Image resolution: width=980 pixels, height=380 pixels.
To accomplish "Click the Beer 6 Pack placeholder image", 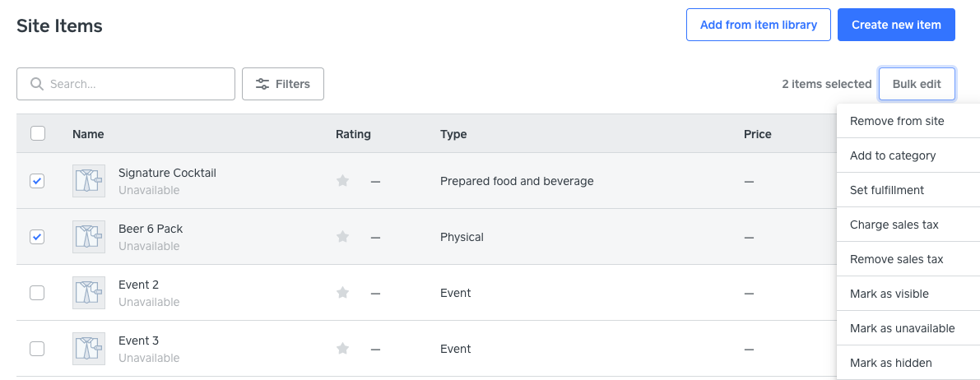I will click(88, 237).
